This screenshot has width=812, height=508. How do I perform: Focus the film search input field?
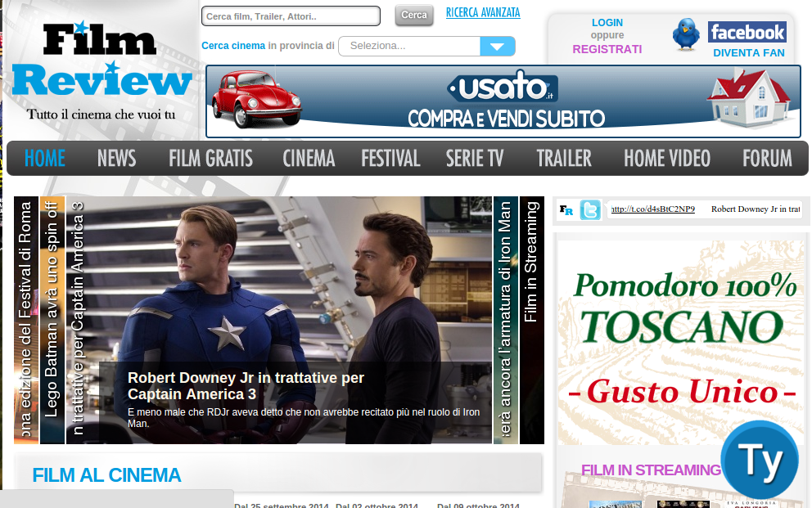291,16
